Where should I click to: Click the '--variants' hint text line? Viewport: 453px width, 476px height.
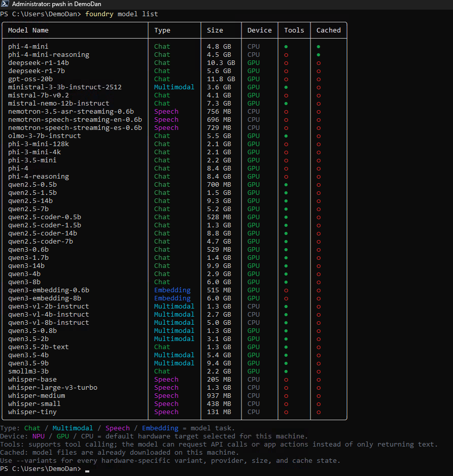pos(170,460)
